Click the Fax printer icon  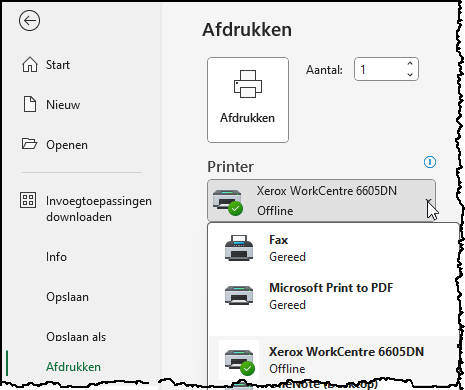point(239,248)
